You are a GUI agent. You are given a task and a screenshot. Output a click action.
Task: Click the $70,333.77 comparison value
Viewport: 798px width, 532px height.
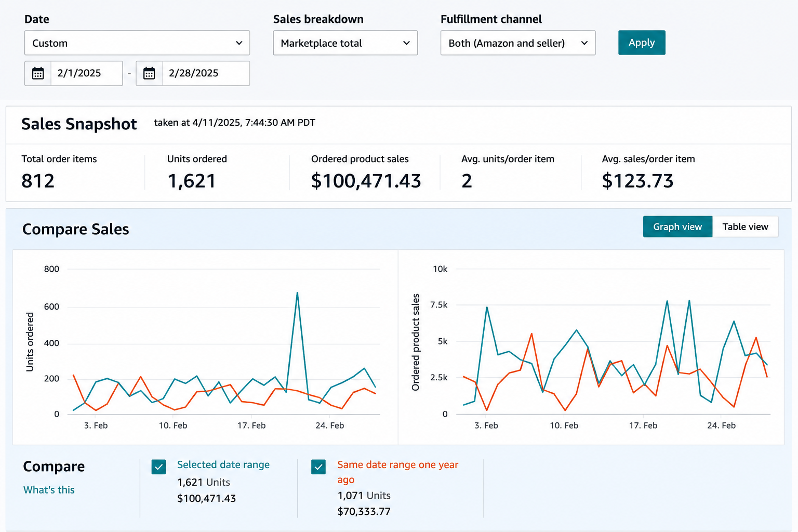[364, 511]
